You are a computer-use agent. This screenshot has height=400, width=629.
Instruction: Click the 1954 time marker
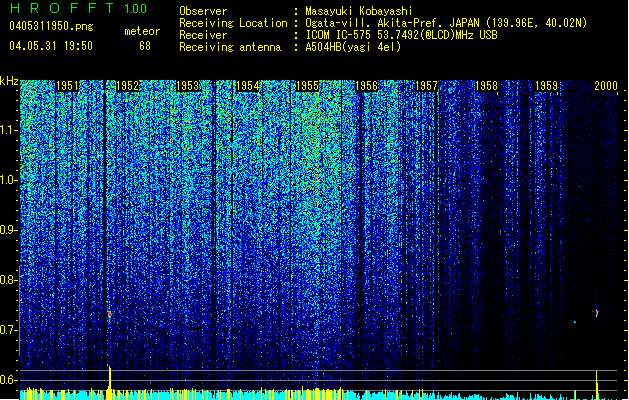(x=248, y=86)
